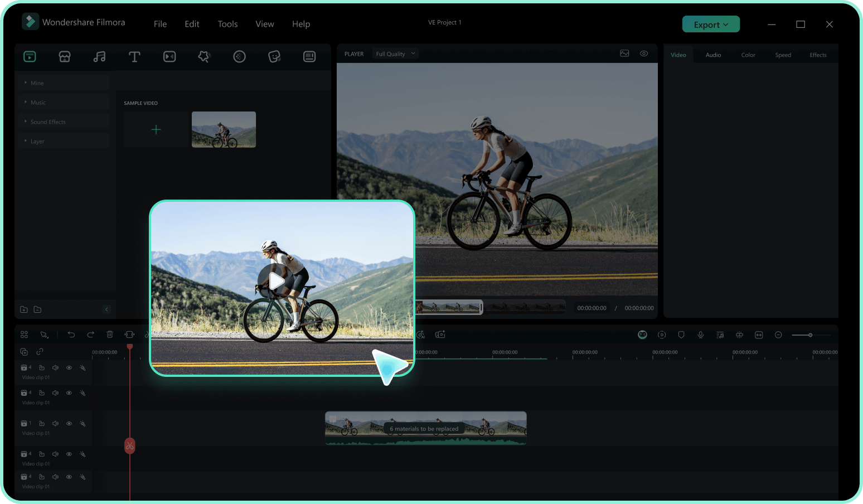863x504 pixels.
Task: Toggle the timeline link chain icon
Action: pyautogui.click(x=40, y=352)
